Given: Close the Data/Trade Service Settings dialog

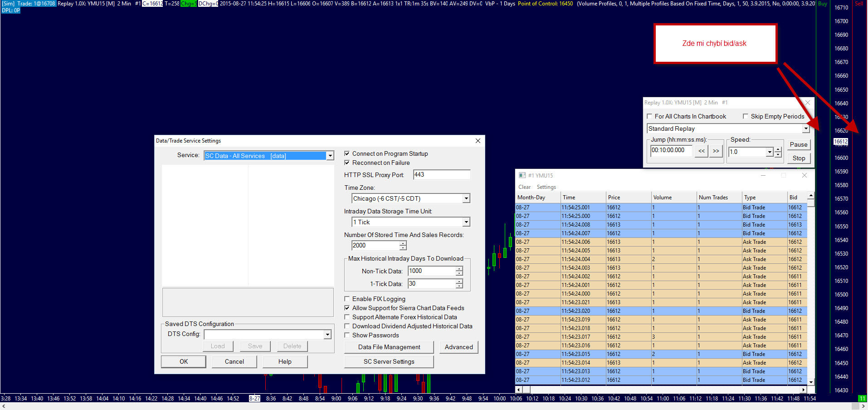Looking at the screenshot, I should 478,141.
